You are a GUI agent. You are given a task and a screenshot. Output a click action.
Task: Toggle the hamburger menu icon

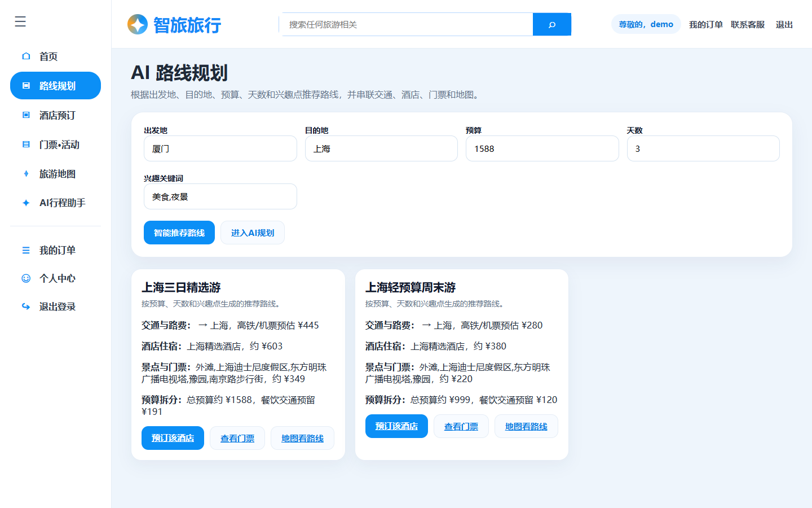click(20, 21)
